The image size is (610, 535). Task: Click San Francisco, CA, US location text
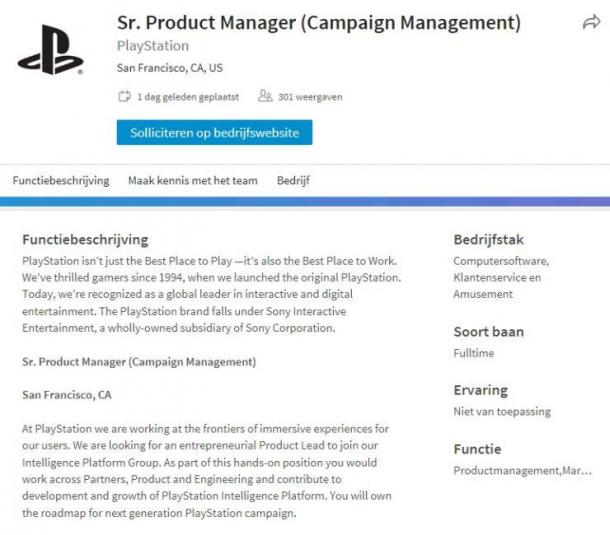170,68
